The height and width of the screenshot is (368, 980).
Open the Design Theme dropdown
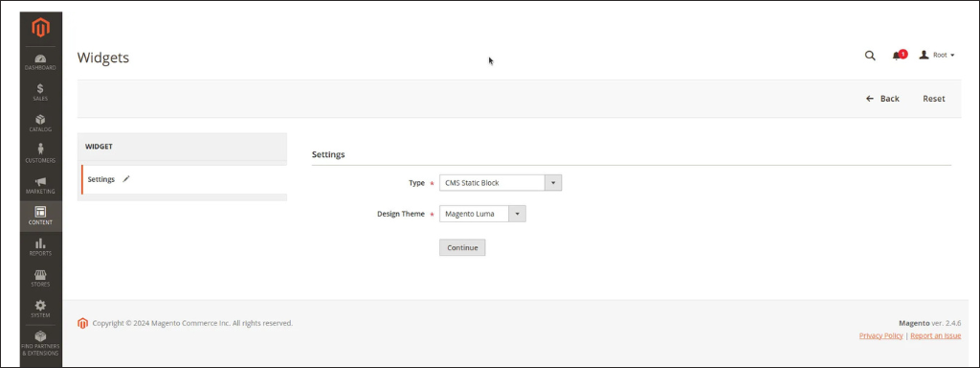(482, 214)
